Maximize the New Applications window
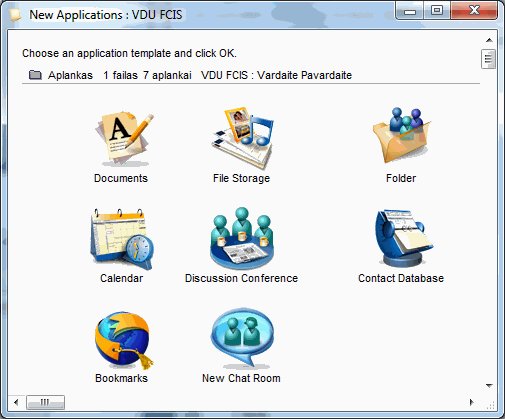 tap(437, 11)
